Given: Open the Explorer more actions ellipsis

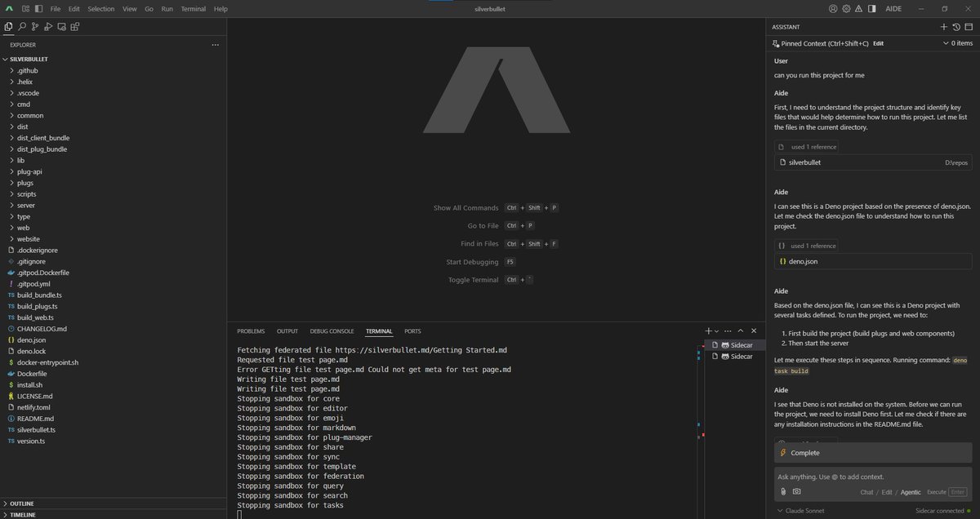Looking at the screenshot, I should click(216, 45).
